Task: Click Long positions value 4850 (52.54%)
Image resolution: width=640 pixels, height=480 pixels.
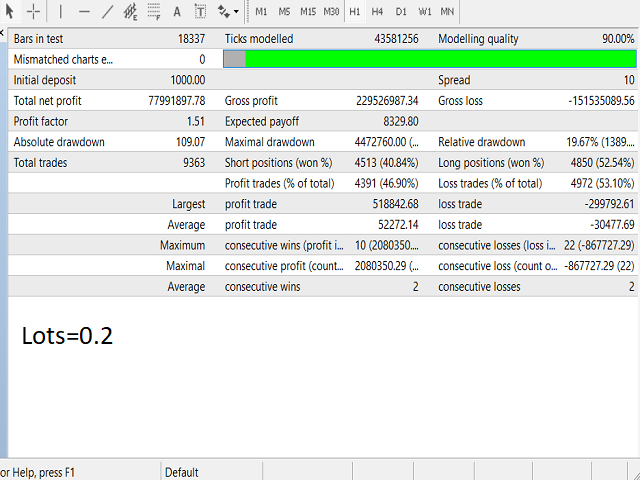Action: tap(602, 162)
